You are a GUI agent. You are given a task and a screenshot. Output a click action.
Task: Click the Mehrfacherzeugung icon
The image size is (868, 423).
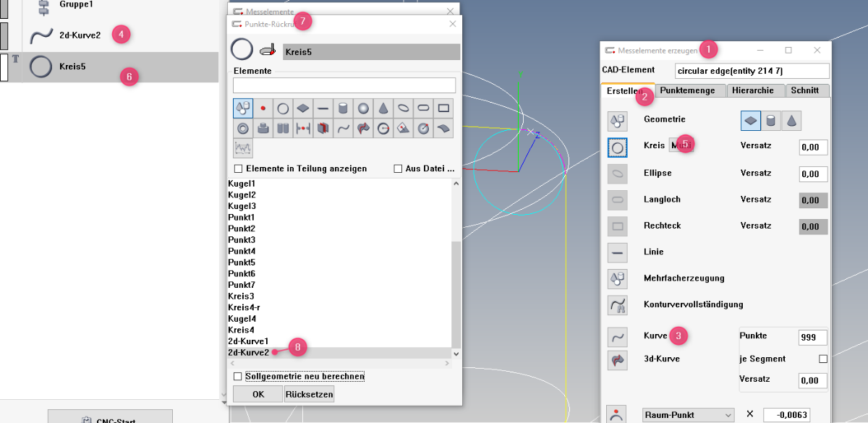618,278
